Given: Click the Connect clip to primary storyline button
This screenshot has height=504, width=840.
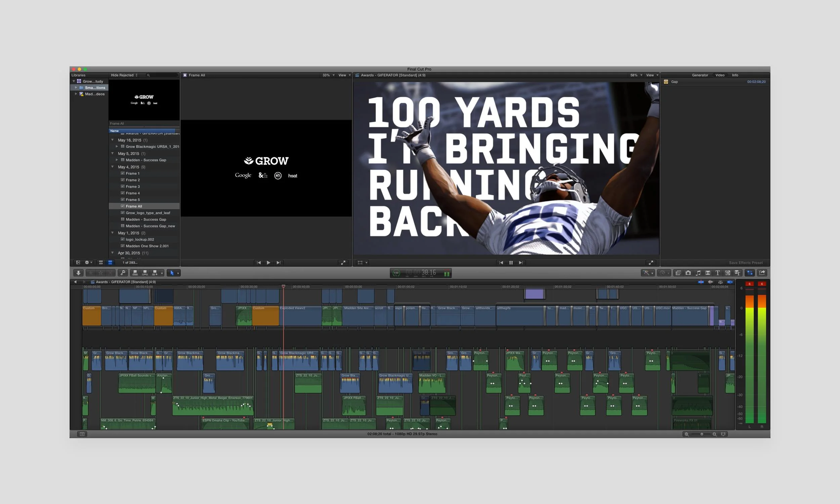Looking at the screenshot, I should tap(135, 273).
